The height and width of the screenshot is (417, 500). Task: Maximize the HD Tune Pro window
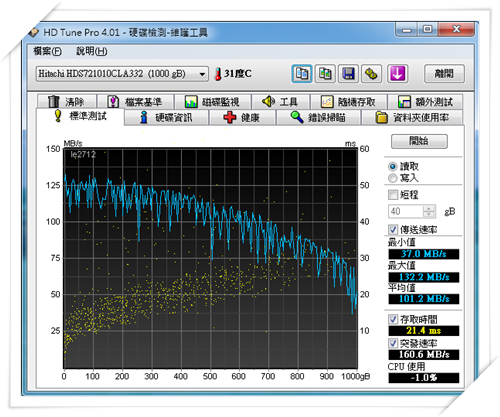pos(428,30)
